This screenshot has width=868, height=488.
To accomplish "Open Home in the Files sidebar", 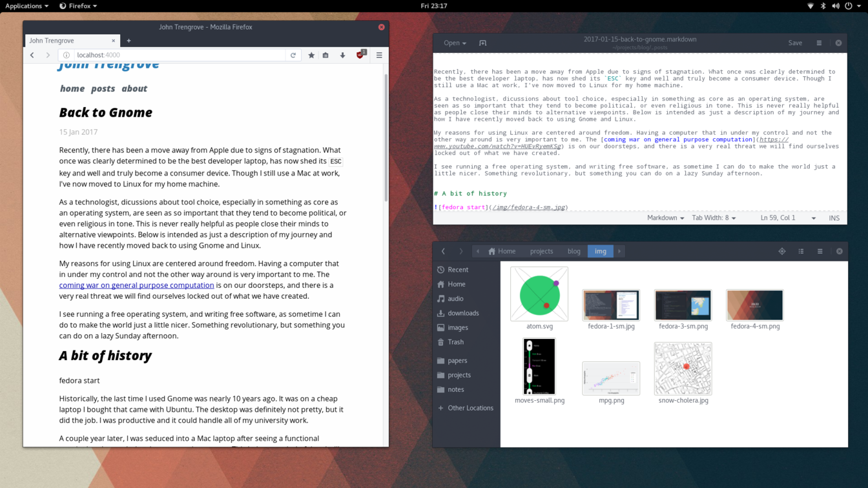I will tap(466, 284).
